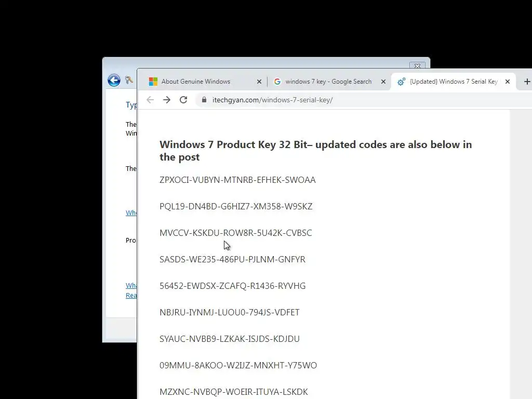
Task: Close the Windows activation dialog behind
Action: (417, 66)
